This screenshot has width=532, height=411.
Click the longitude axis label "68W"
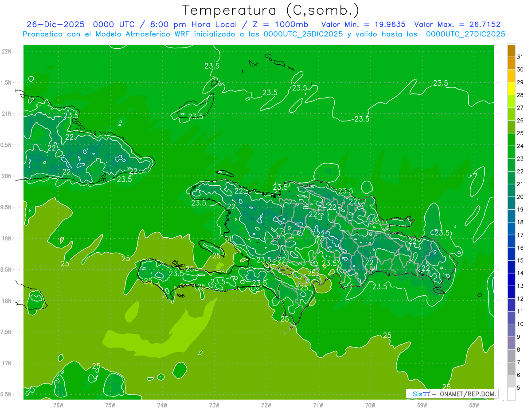coord(474,405)
